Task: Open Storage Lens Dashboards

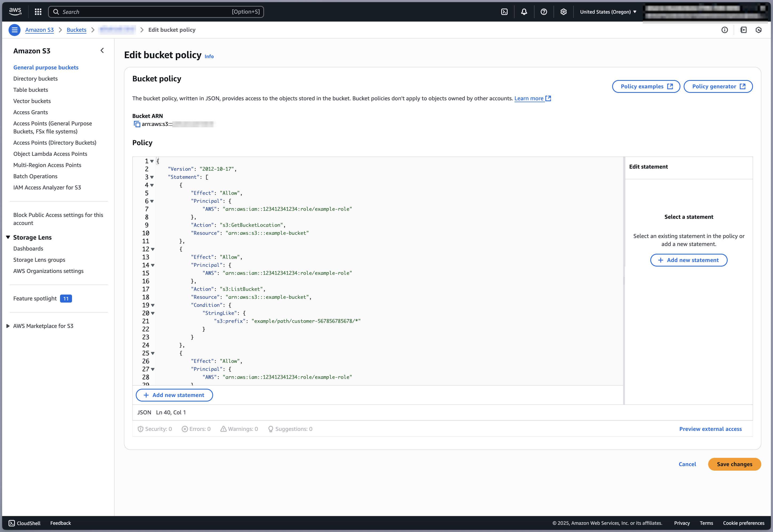Action: 28,249
